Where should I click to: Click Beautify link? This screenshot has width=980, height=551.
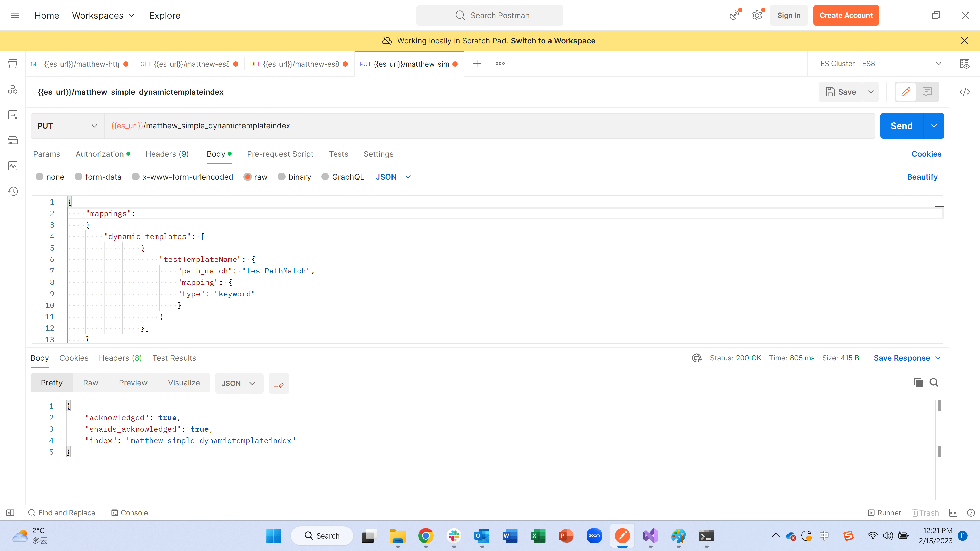tap(922, 177)
